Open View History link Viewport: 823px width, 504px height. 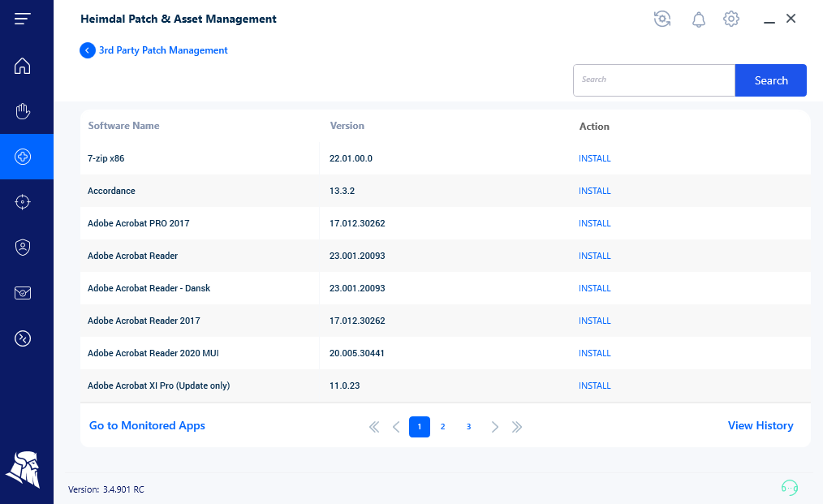(x=761, y=426)
